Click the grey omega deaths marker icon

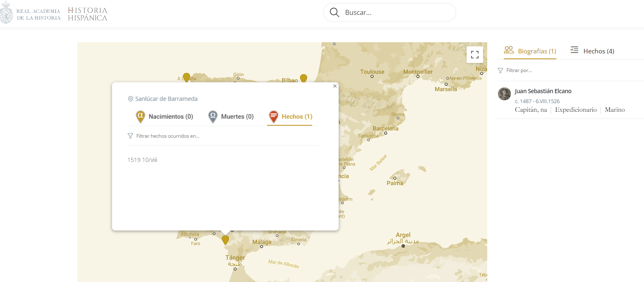(213, 117)
